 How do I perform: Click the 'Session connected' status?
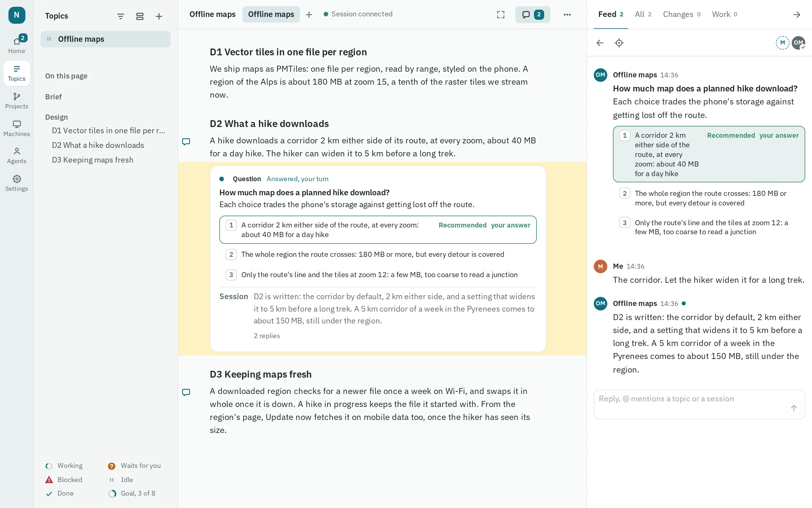point(358,14)
